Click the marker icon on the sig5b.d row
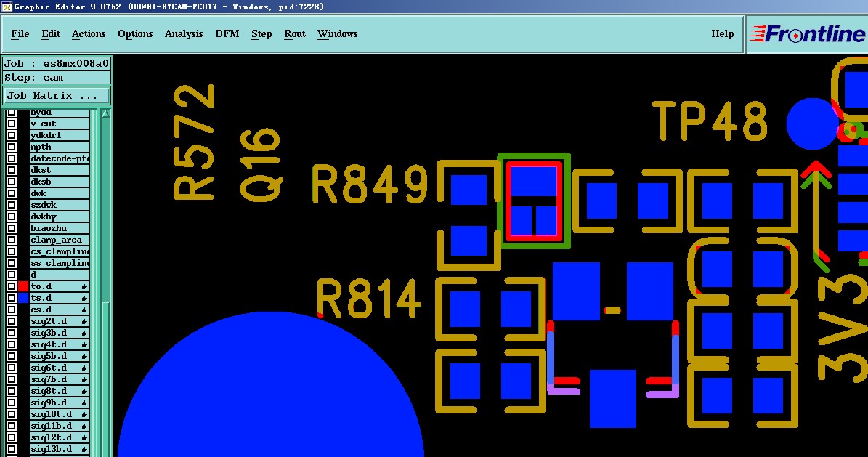 [x=84, y=356]
